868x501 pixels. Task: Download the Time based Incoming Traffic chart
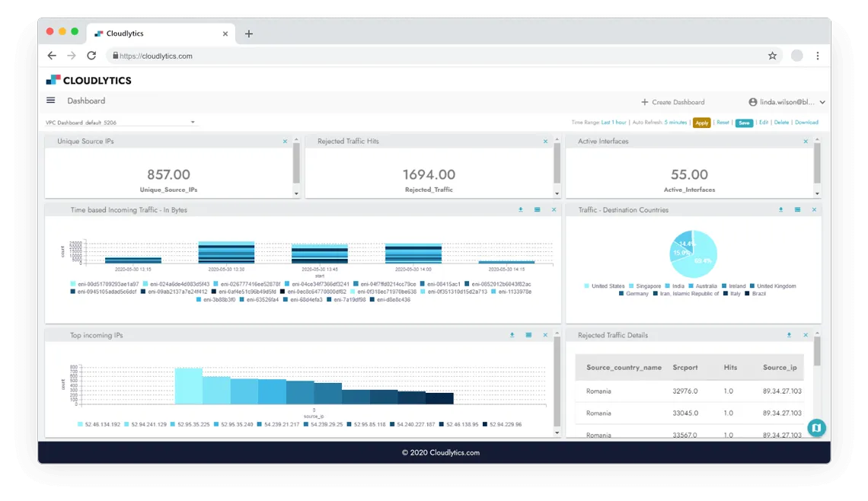click(521, 209)
